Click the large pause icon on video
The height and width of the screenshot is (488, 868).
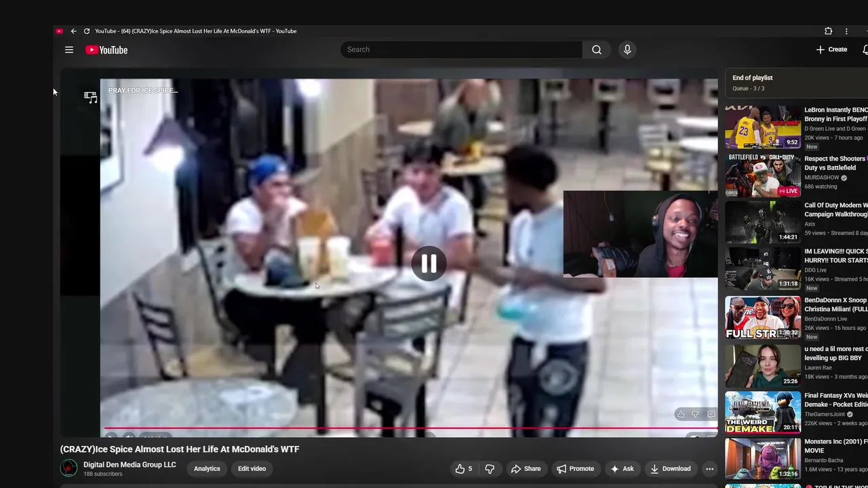[429, 264]
